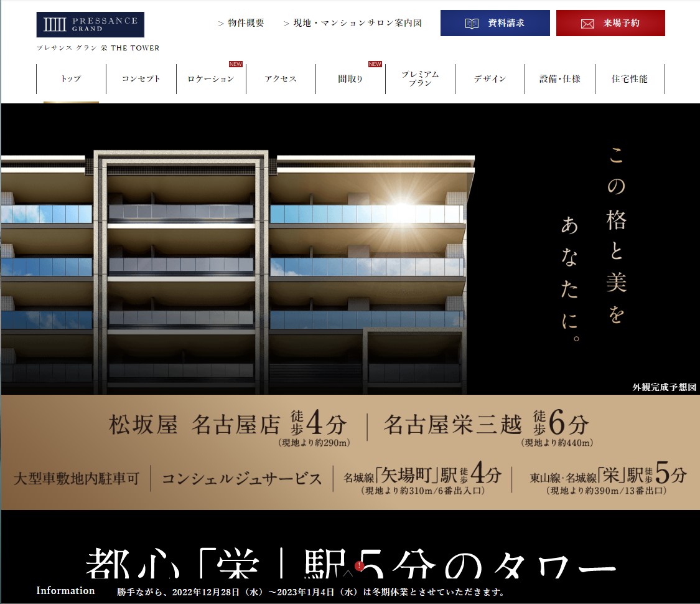Click the コンシェルジュサービス text

[241, 478]
